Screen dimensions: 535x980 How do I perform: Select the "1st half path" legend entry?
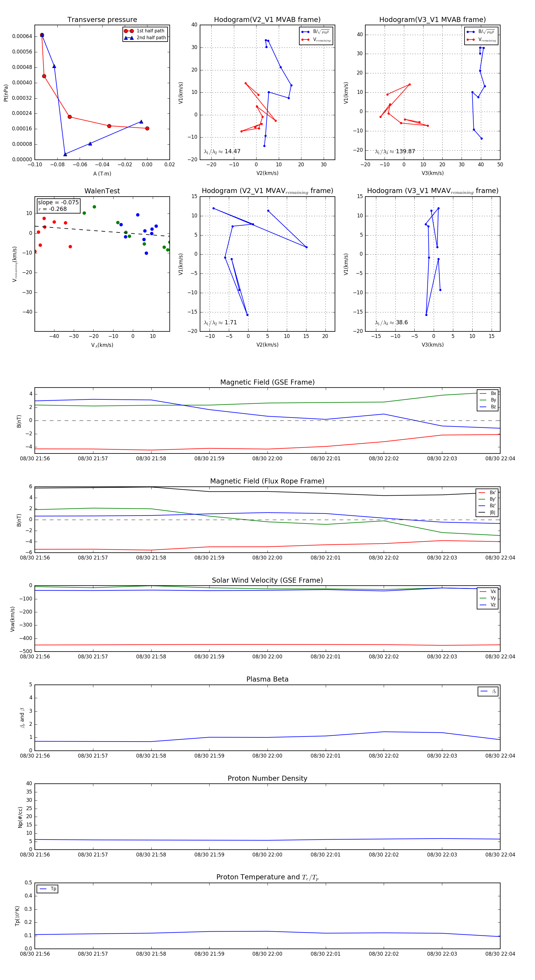pyautogui.click(x=145, y=31)
